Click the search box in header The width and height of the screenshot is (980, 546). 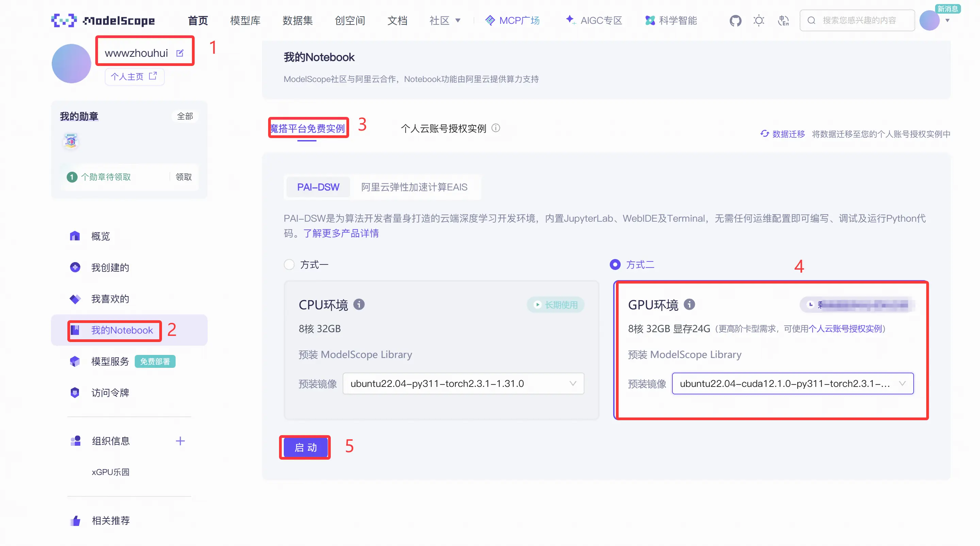(x=858, y=20)
